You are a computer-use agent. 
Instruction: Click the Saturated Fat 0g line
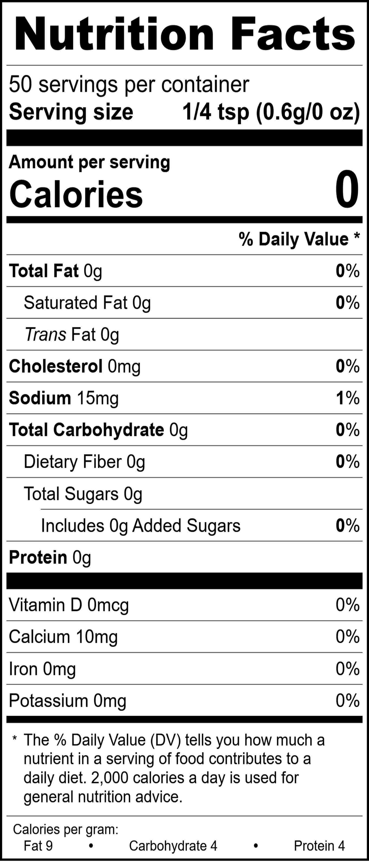(x=87, y=303)
